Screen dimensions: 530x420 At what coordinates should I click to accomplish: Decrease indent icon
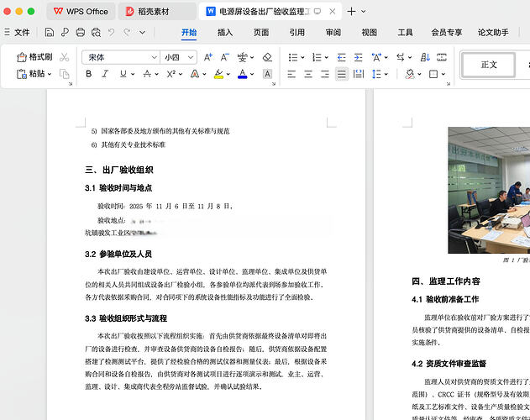[341, 57]
